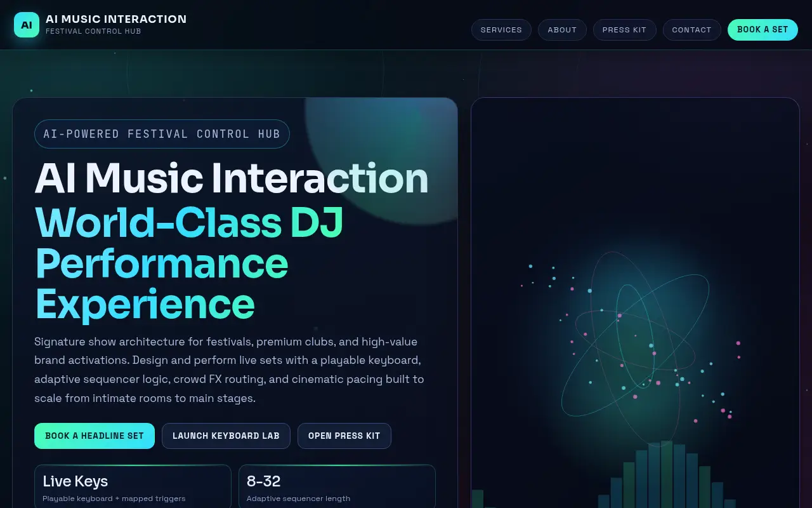Click the hero description paragraph
Screen dimensions: 812x508
pos(228,370)
